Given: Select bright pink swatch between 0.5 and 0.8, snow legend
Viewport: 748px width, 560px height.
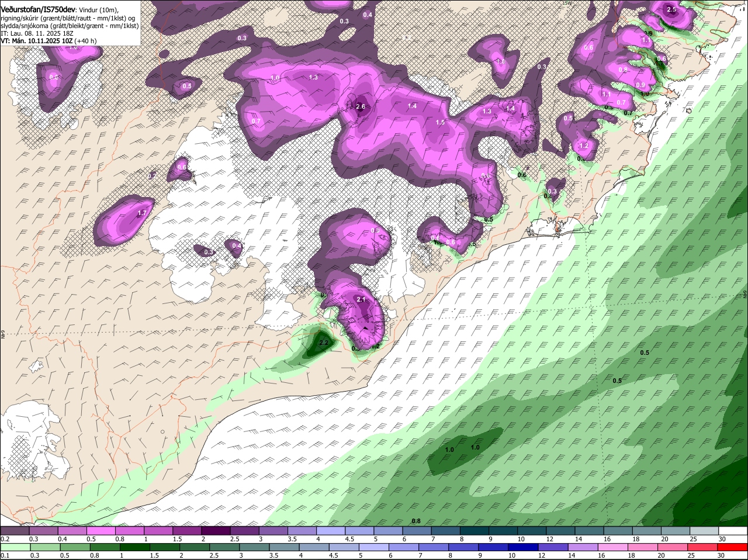Looking at the screenshot, I should pos(101,531).
